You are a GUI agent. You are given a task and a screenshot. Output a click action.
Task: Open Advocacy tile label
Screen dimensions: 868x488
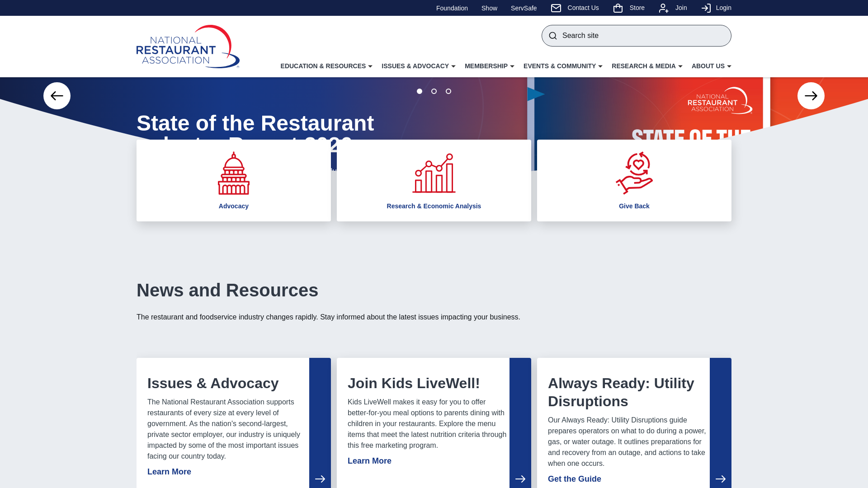[x=234, y=206]
